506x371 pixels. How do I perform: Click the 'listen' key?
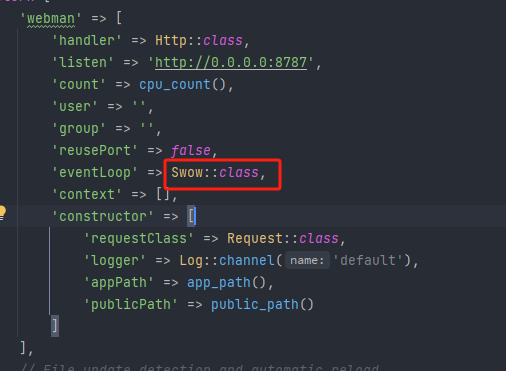pyautogui.click(x=83, y=62)
